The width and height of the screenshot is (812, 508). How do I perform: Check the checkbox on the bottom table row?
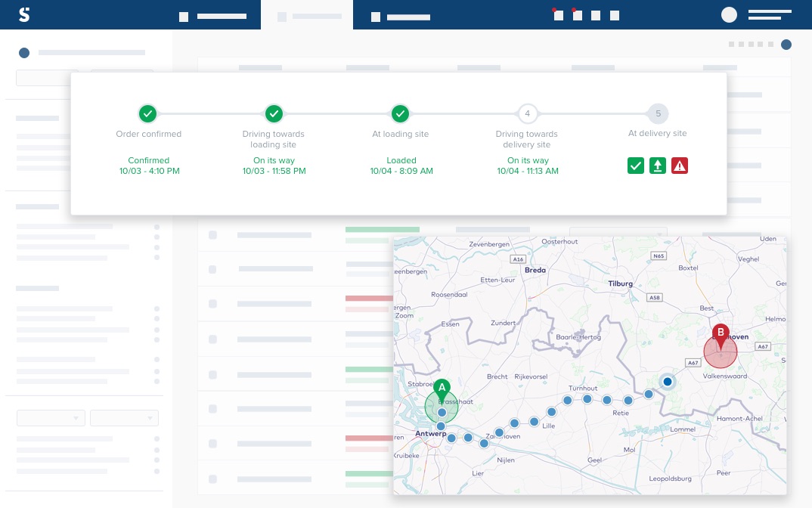point(212,478)
